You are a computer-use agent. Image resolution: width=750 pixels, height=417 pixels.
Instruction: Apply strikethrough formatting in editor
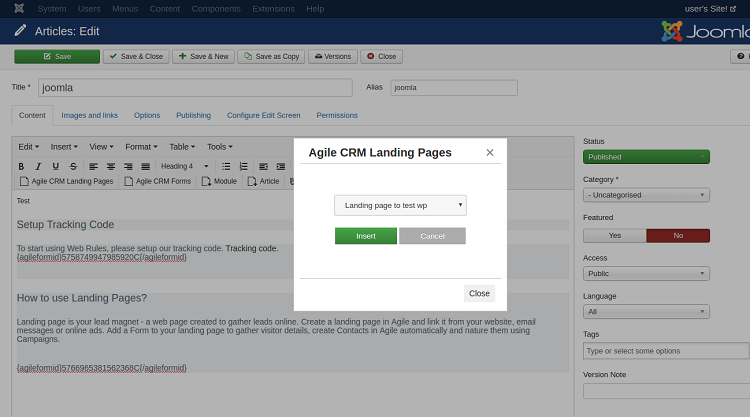(73, 166)
